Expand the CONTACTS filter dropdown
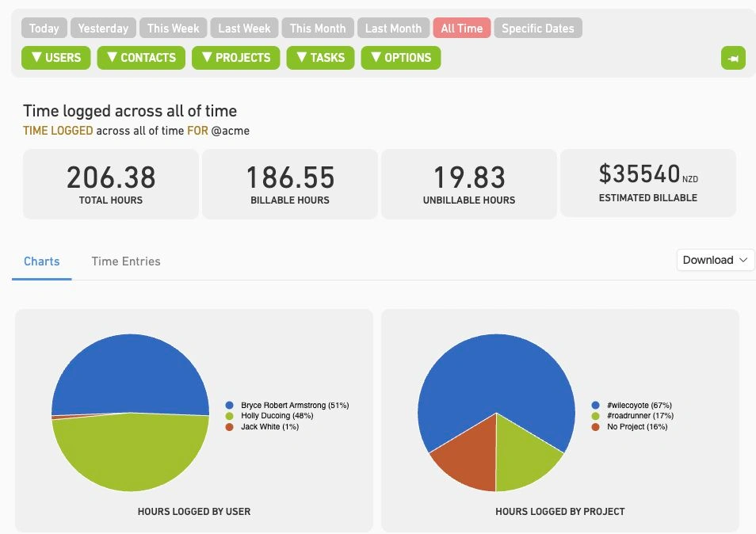756x534 pixels. click(141, 58)
